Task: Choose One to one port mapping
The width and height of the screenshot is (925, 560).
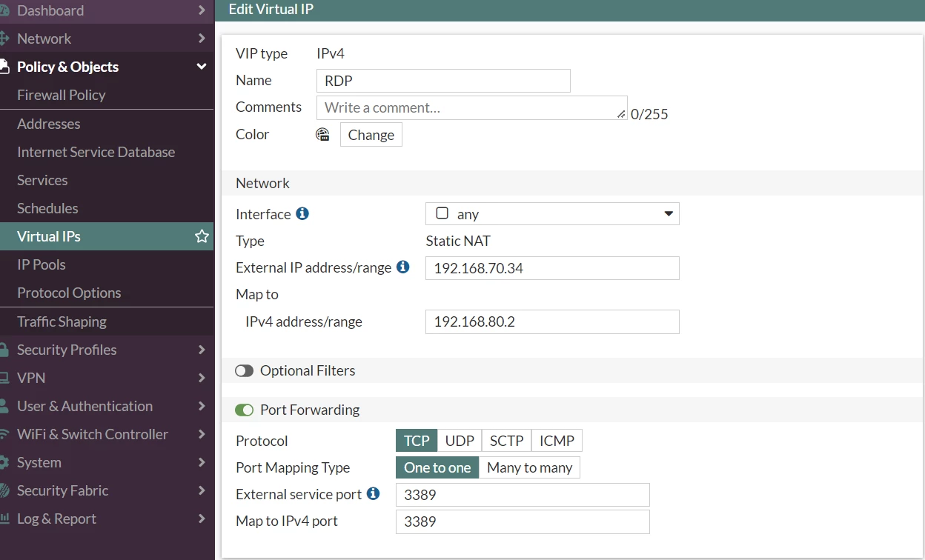Action: [437, 467]
